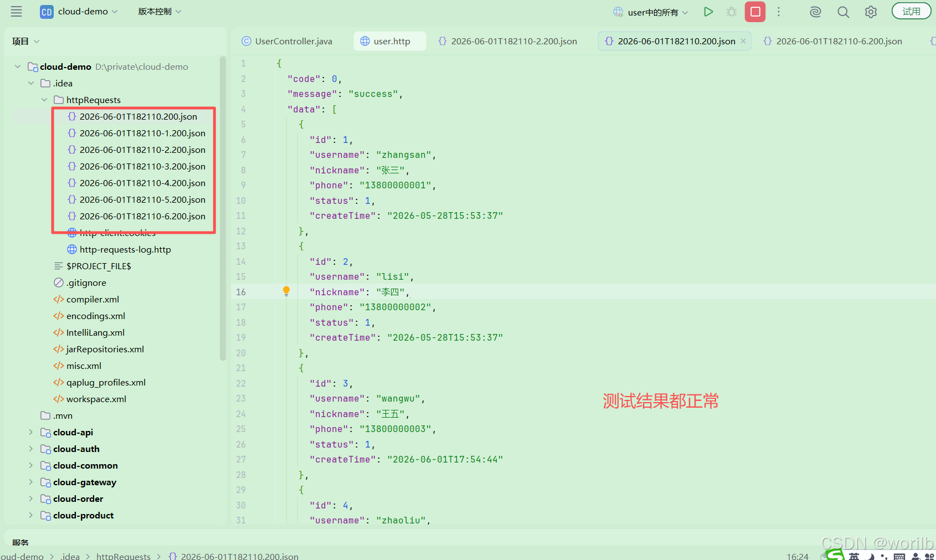Switch to 2026-06-01T182110-2.200.json tab
The height and width of the screenshot is (560, 936).
pyautogui.click(x=508, y=41)
